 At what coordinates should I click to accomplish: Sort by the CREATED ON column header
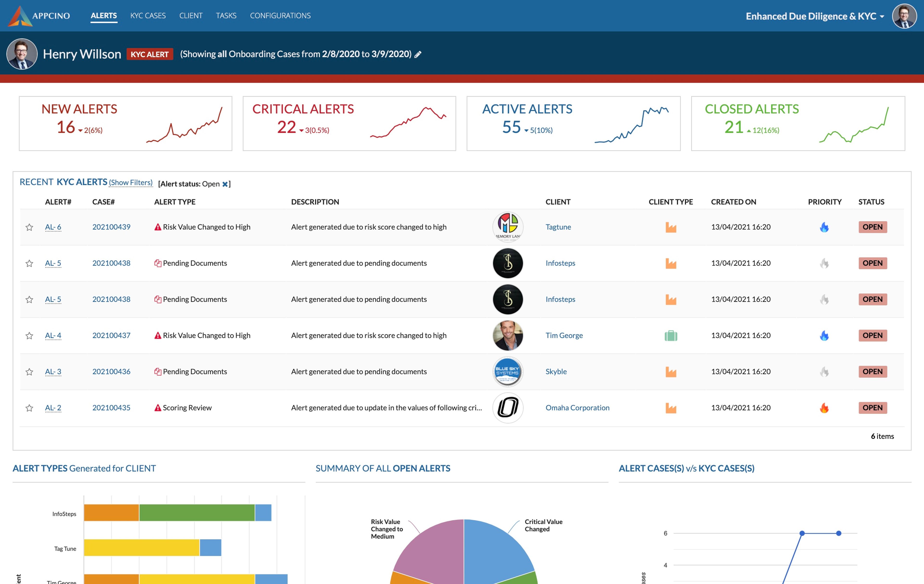[733, 202]
